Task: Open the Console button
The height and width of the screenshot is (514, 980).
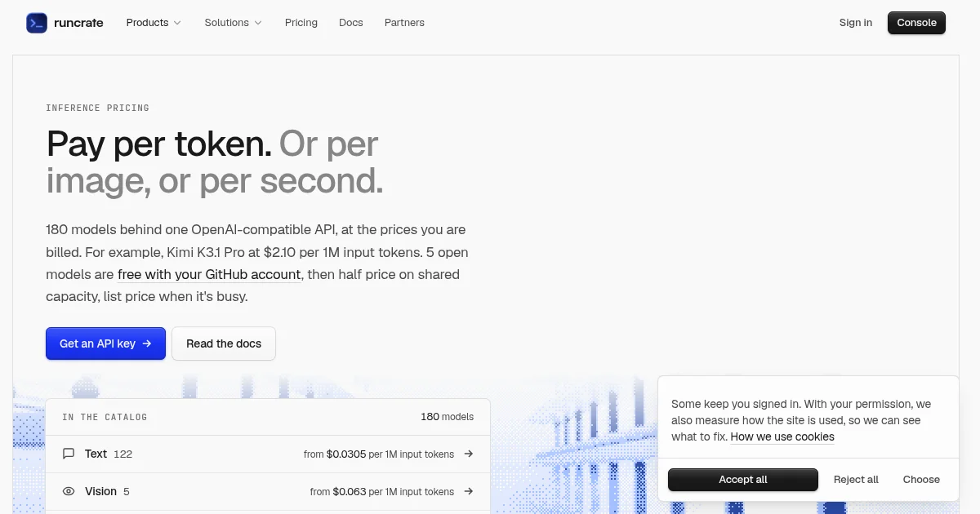Action: click(916, 23)
